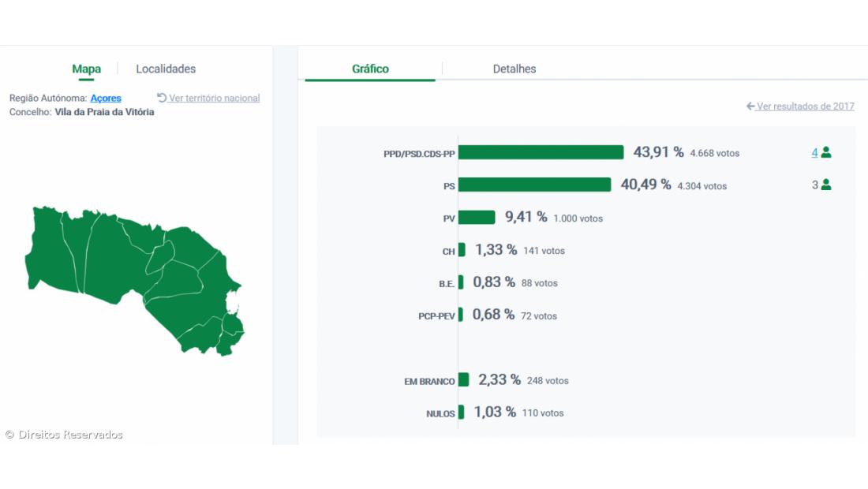Click the left arrow icon before Ver resultados de 2017
The height and width of the screenshot is (489, 868).
click(x=750, y=106)
